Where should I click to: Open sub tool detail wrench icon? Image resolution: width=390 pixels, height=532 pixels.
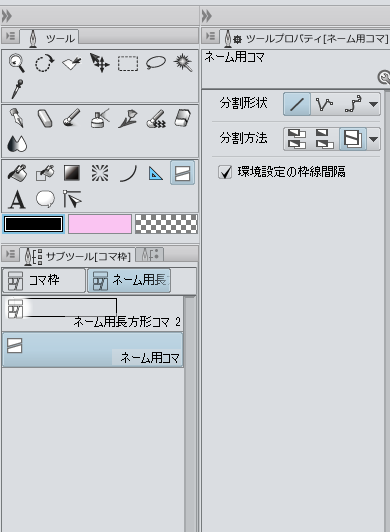pyautogui.click(x=384, y=78)
